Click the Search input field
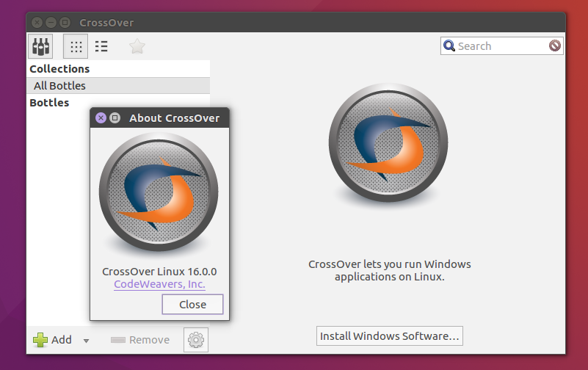The width and height of the screenshot is (588, 370). coord(502,46)
